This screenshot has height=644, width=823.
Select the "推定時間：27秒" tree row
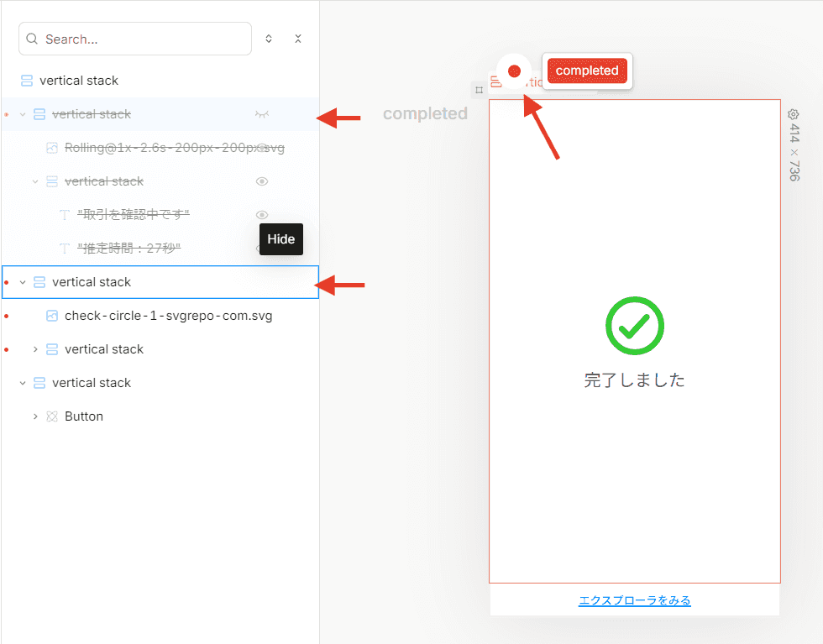point(160,249)
